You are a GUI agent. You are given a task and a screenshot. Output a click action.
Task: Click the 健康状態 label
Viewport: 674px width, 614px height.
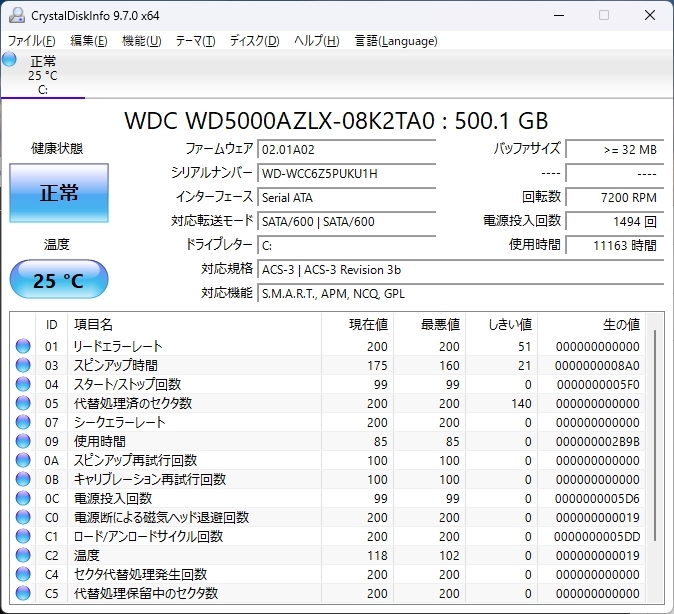(57, 148)
